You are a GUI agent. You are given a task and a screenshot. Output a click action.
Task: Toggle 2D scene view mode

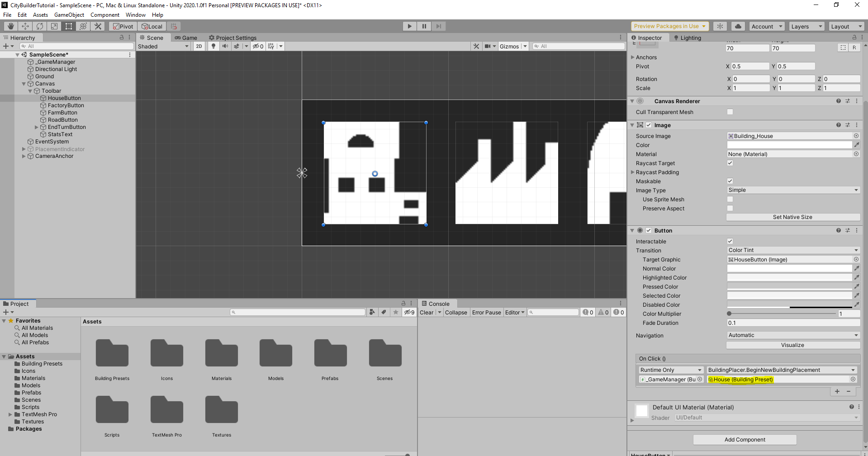199,46
